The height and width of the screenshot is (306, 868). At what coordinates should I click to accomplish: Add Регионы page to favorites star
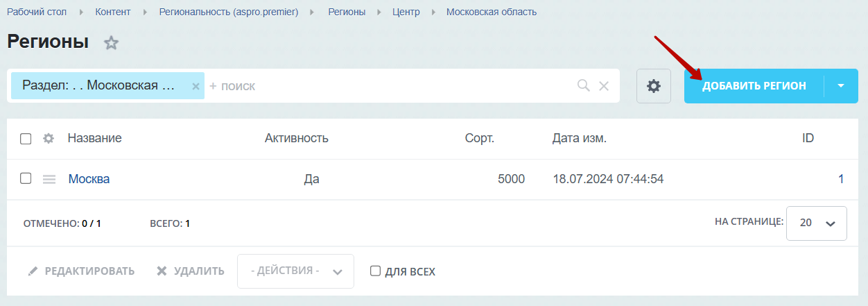111,43
